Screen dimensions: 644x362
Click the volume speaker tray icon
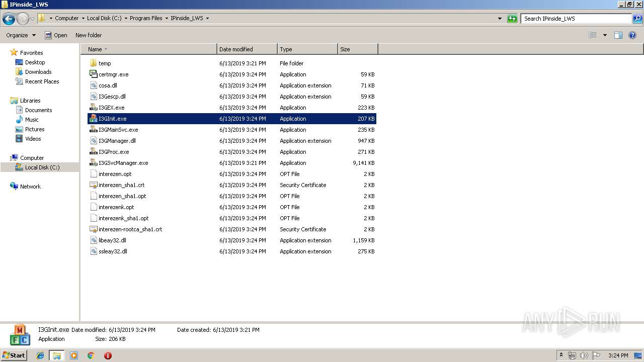click(x=584, y=355)
